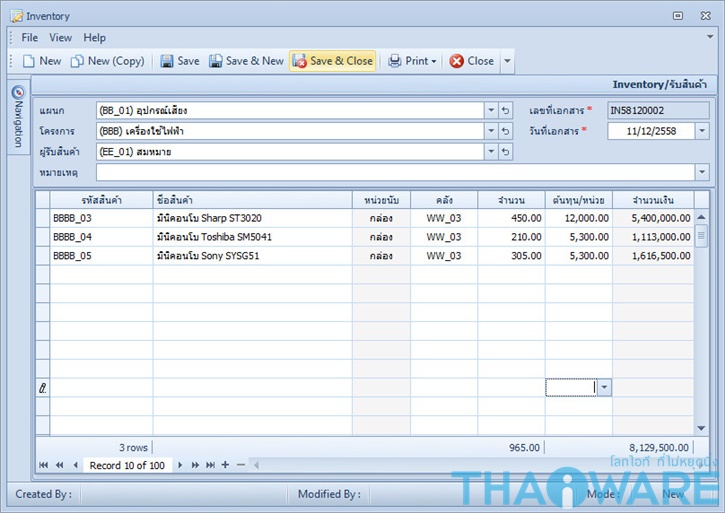Click the หน่วยนับ column header
Screen dimensions: 725x513
381,200
